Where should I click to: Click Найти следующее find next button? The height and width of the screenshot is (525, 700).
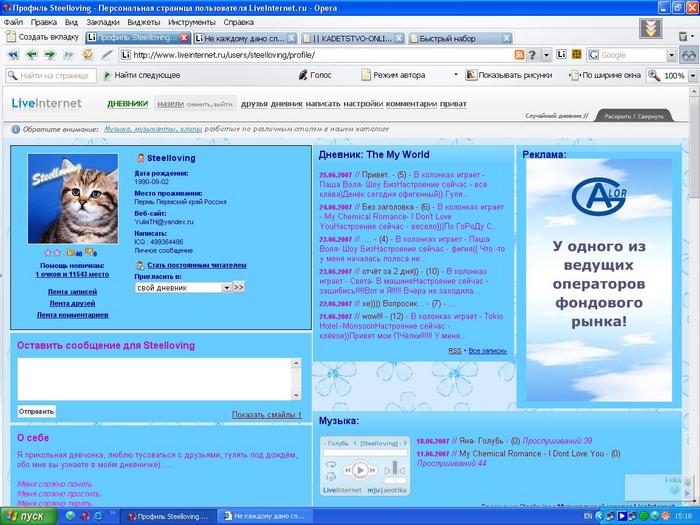(x=142, y=75)
